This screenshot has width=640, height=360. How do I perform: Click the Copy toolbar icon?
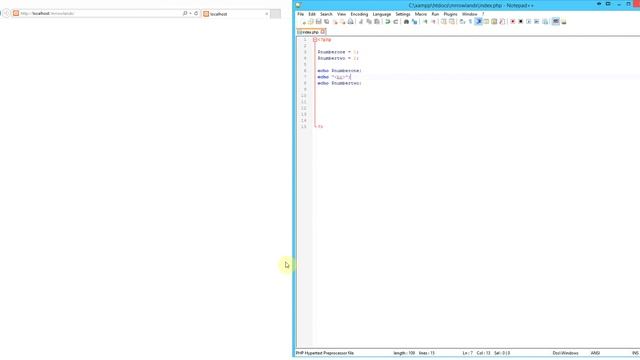369,22
